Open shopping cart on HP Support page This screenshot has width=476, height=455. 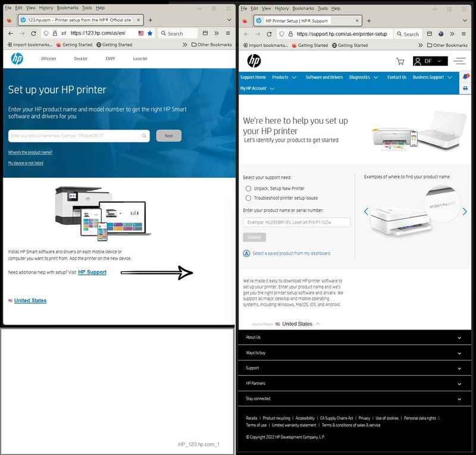(400, 61)
